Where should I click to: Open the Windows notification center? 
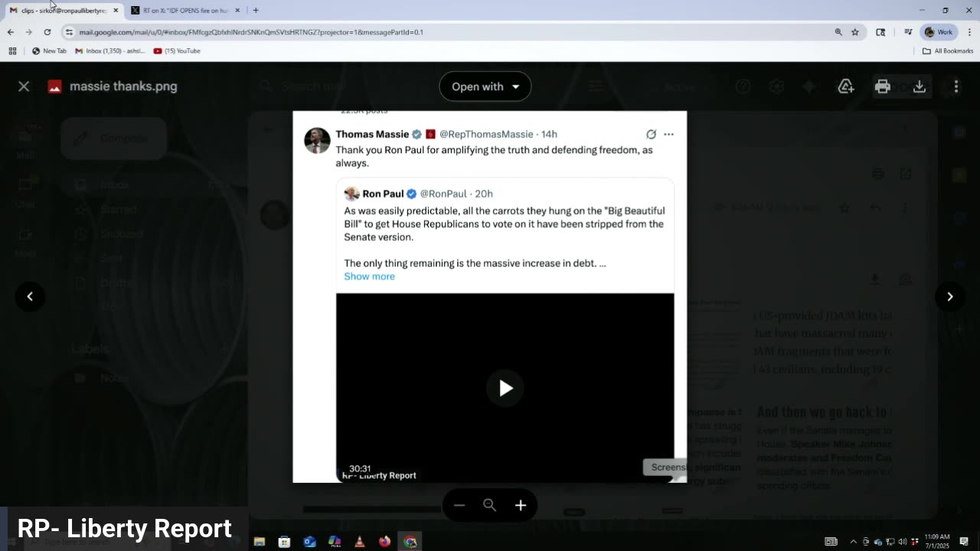coord(965,542)
